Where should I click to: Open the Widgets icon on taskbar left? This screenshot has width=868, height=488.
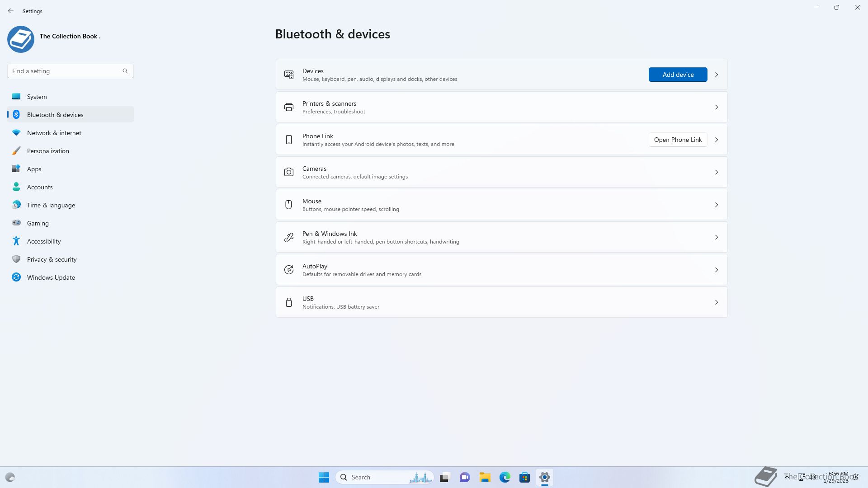[x=10, y=477]
